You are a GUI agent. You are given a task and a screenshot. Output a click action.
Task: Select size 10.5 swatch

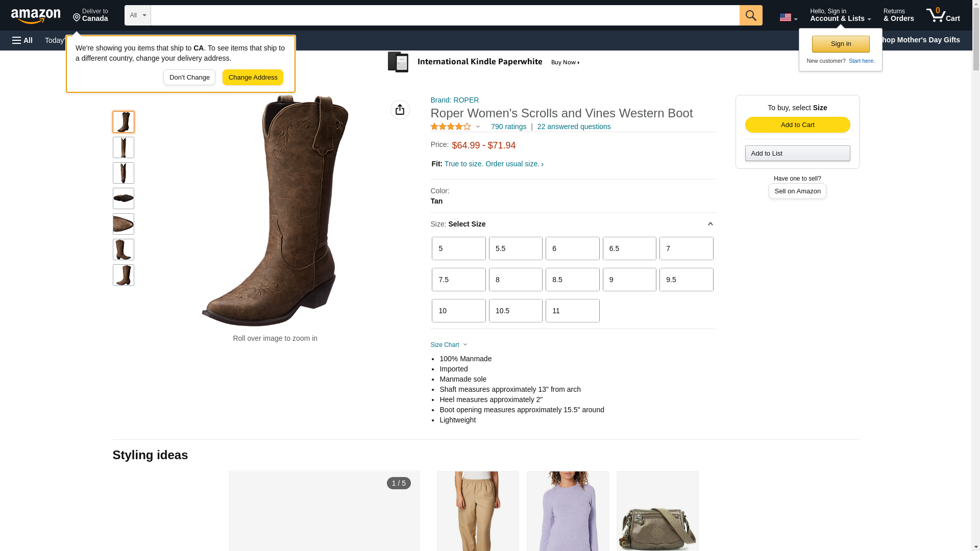(x=515, y=311)
